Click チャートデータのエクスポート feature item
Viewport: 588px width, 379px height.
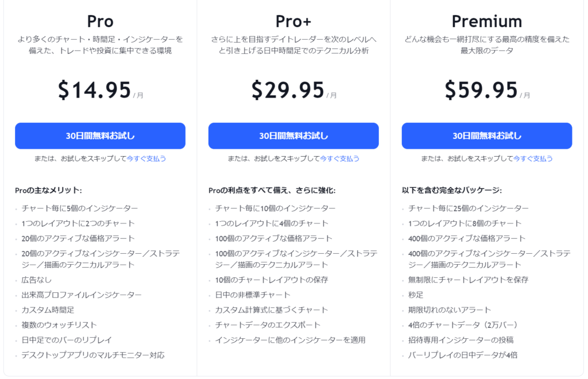(x=268, y=325)
